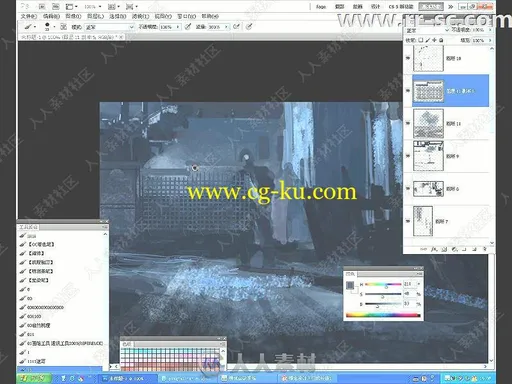Create a new layer icon in Layers panel
This screenshot has width=512, height=384.
(474, 249)
